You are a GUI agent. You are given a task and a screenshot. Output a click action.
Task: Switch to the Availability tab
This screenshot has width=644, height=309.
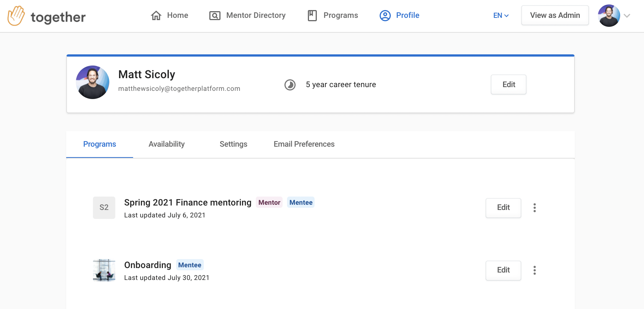point(167,144)
